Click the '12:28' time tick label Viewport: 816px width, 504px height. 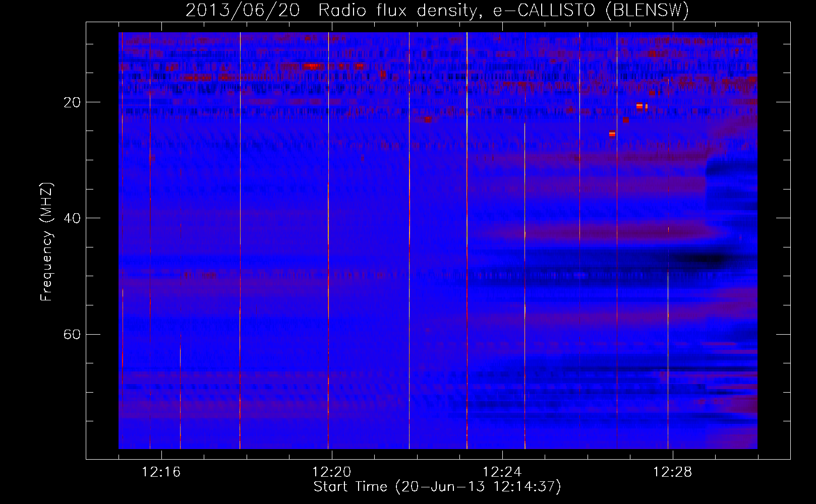(x=673, y=472)
